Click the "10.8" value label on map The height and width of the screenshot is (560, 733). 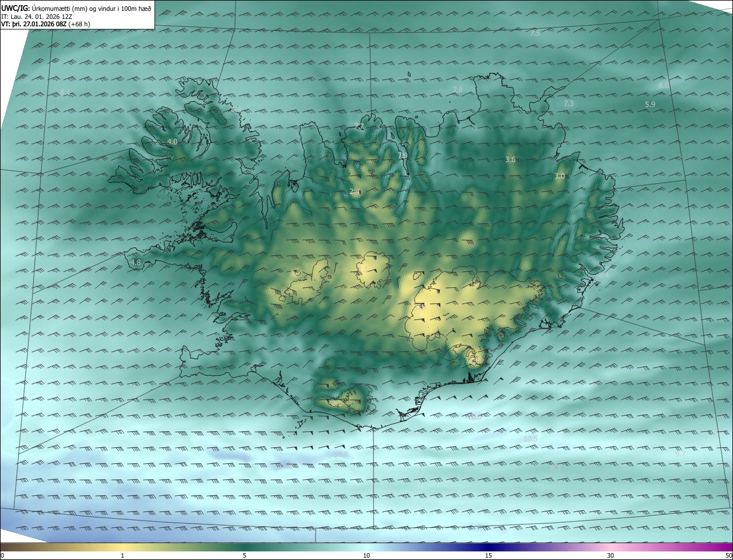point(341,454)
